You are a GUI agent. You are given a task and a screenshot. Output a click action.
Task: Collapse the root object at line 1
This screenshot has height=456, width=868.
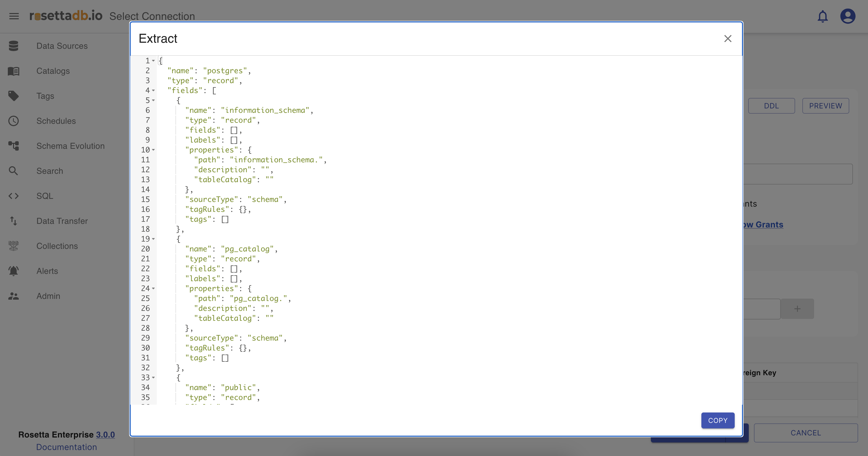pos(153,61)
